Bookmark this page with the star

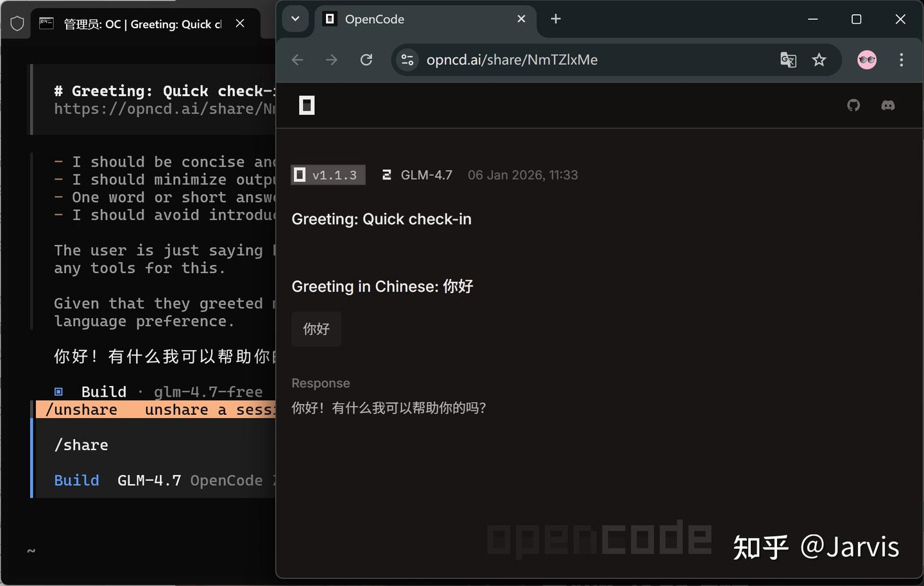point(819,60)
